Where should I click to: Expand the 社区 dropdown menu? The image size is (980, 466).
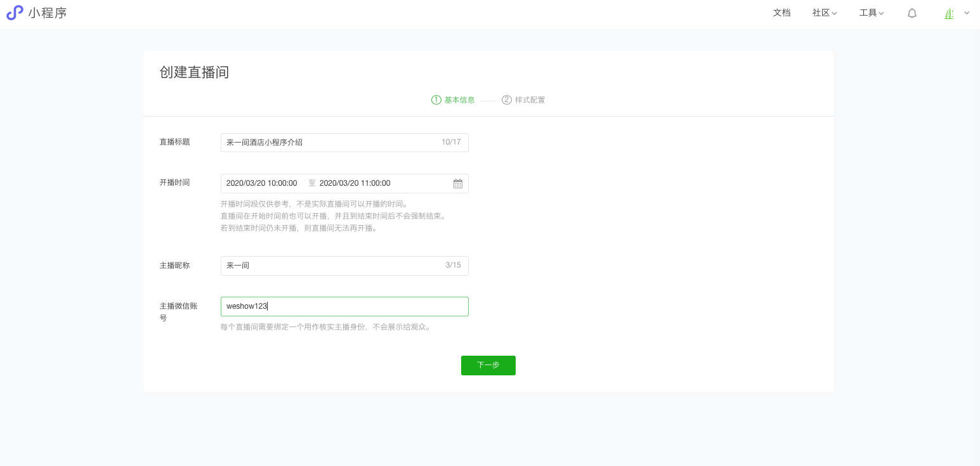[x=825, y=13]
